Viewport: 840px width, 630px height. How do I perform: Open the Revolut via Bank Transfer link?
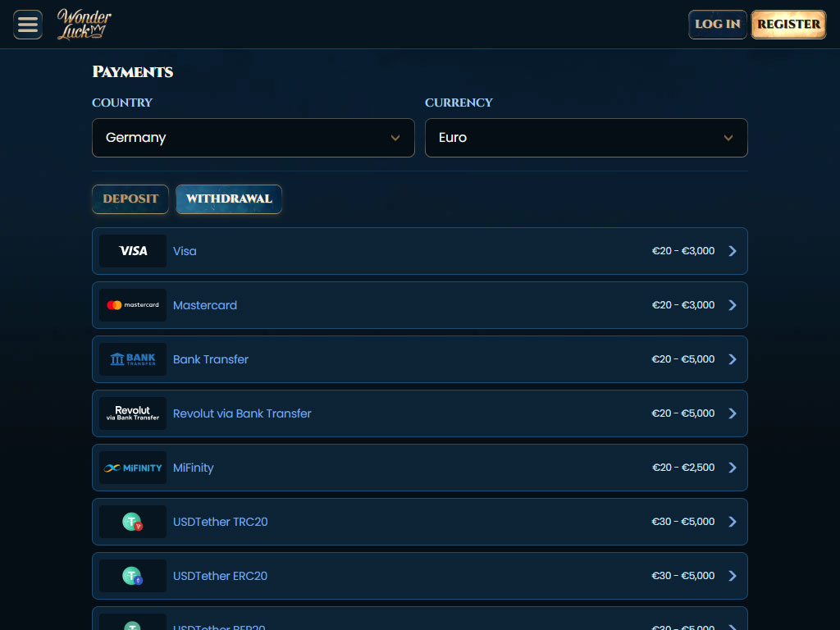[242, 413]
